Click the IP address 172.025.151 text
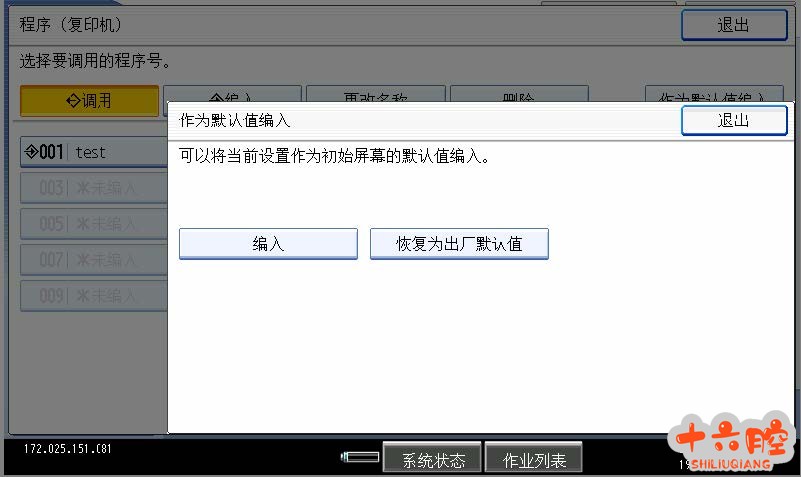Viewport: 801px width, 477px height. tap(67, 449)
